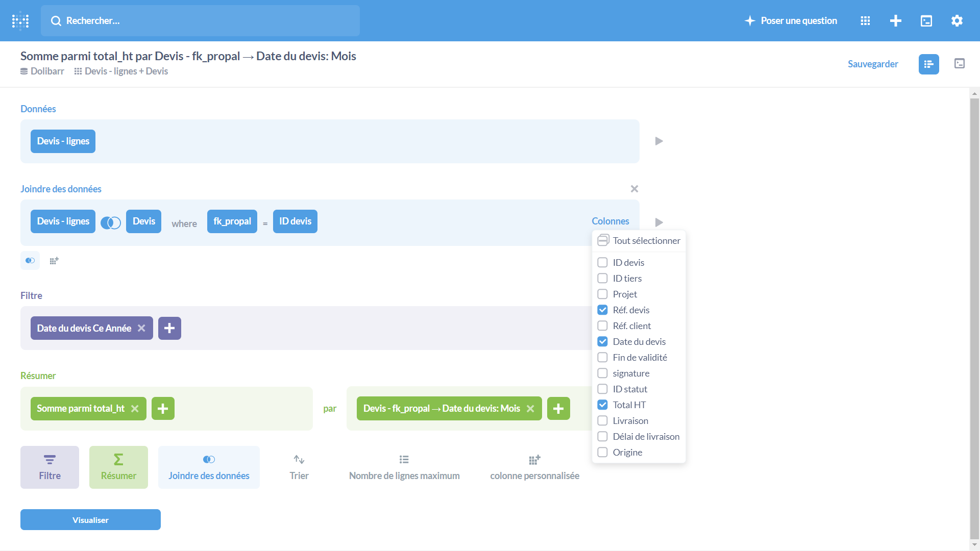The height and width of the screenshot is (551, 980).
Task: Click the Metabase logo home icon
Action: pyautogui.click(x=20, y=21)
